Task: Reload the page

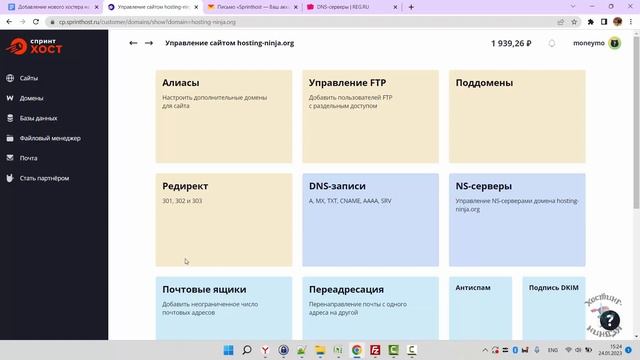Action: point(36,22)
